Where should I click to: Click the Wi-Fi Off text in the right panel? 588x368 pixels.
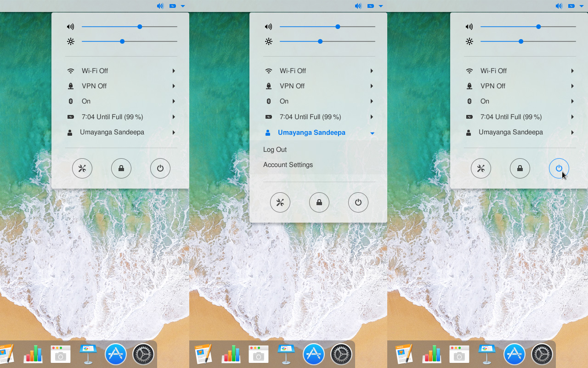coord(493,71)
